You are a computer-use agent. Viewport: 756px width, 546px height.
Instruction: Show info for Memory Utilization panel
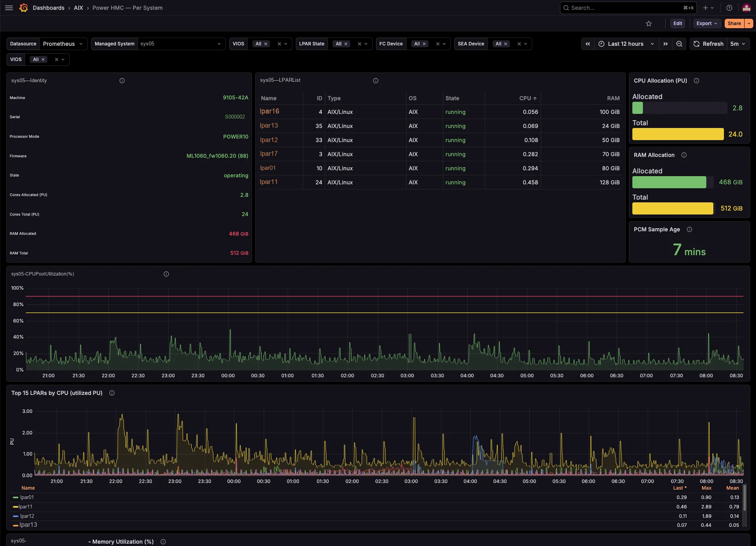tap(163, 542)
